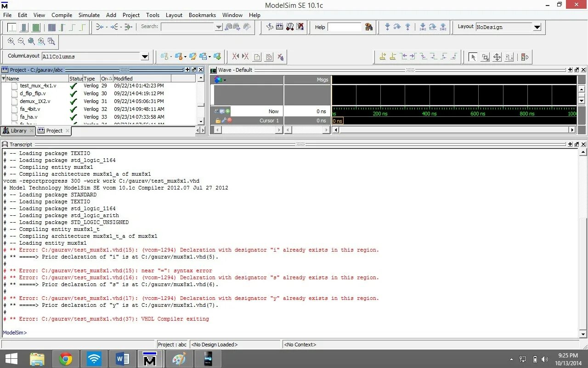Click the blue Export Waveform arrow icon
The height and width of the screenshot is (368, 588).
tap(217, 57)
